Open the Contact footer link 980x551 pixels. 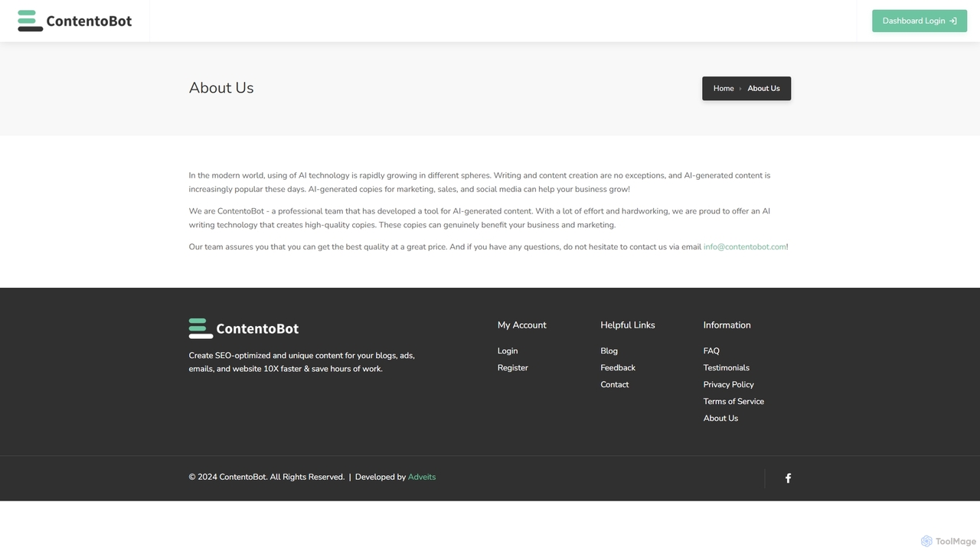click(x=615, y=385)
